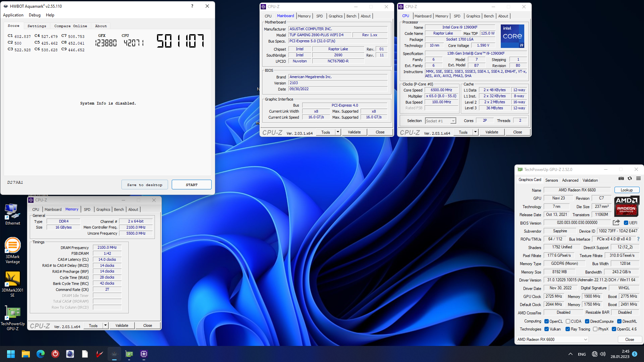
Task: Open the Debug menu in Aquamark
Action: point(35,15)
